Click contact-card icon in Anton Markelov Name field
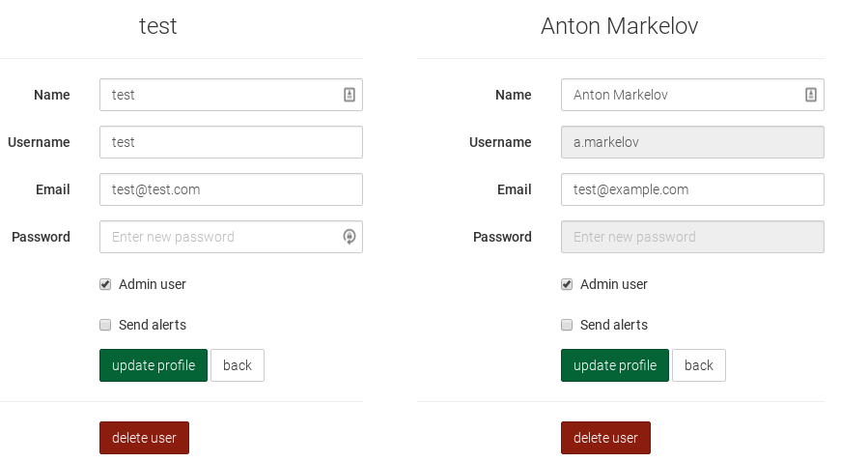Screen dimensions: 868x462 [x=811, y=95]
